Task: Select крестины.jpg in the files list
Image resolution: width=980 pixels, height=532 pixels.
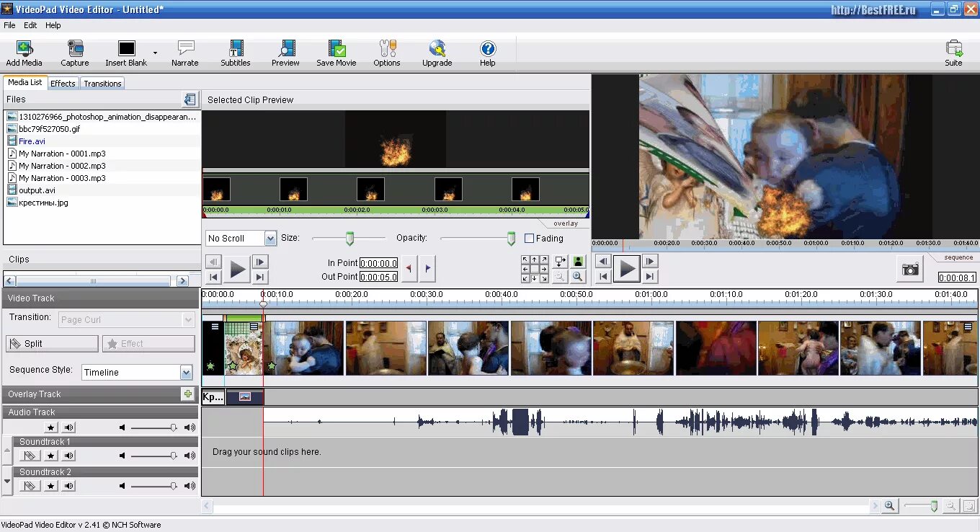Action: [x=43, y=203]
